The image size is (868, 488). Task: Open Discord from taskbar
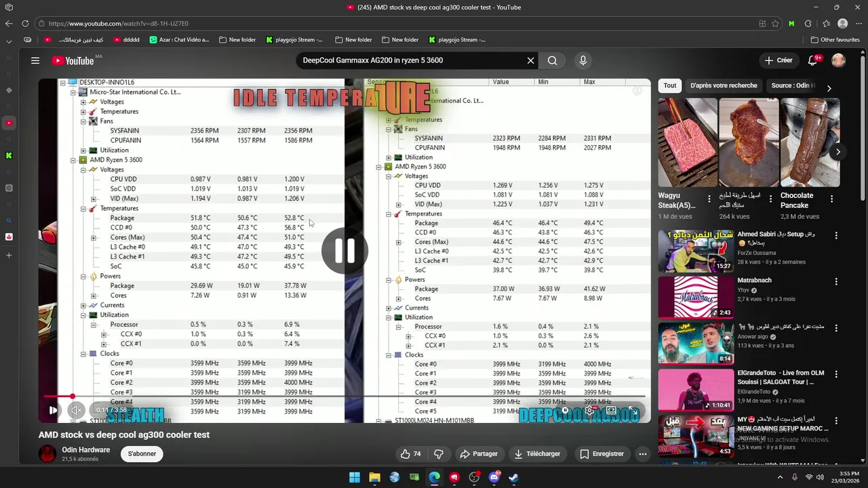click(494, 477)
